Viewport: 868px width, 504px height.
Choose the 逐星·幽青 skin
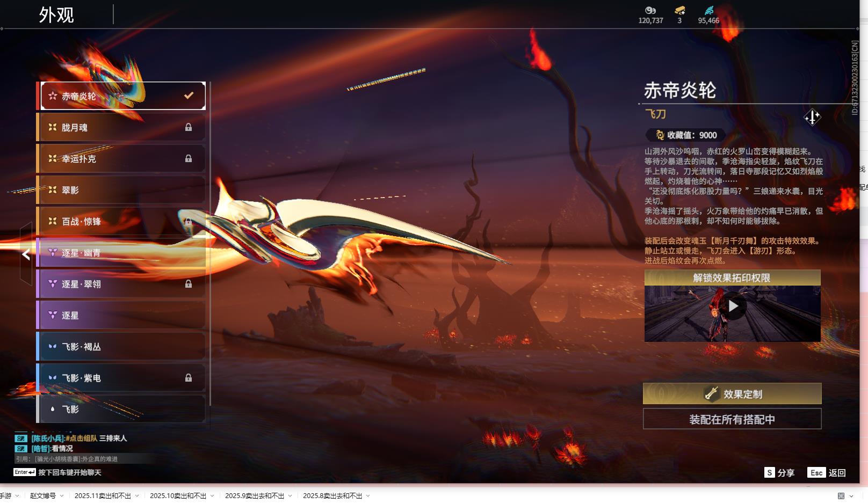click(121, 253)
